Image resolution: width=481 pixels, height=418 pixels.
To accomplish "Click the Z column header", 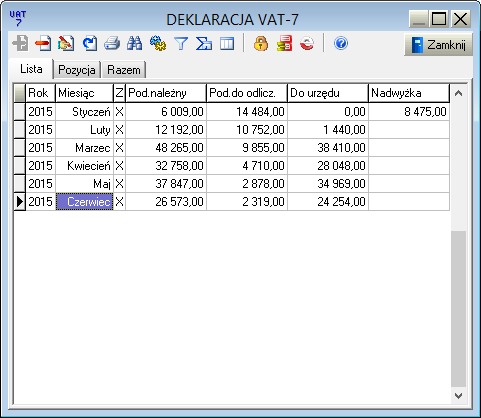I will click(x=119, y=93).
